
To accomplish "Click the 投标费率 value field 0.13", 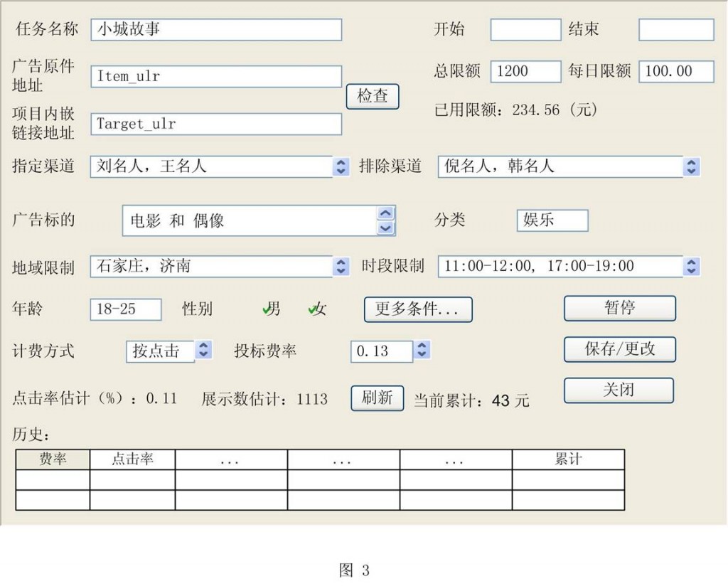I will 382,351.
